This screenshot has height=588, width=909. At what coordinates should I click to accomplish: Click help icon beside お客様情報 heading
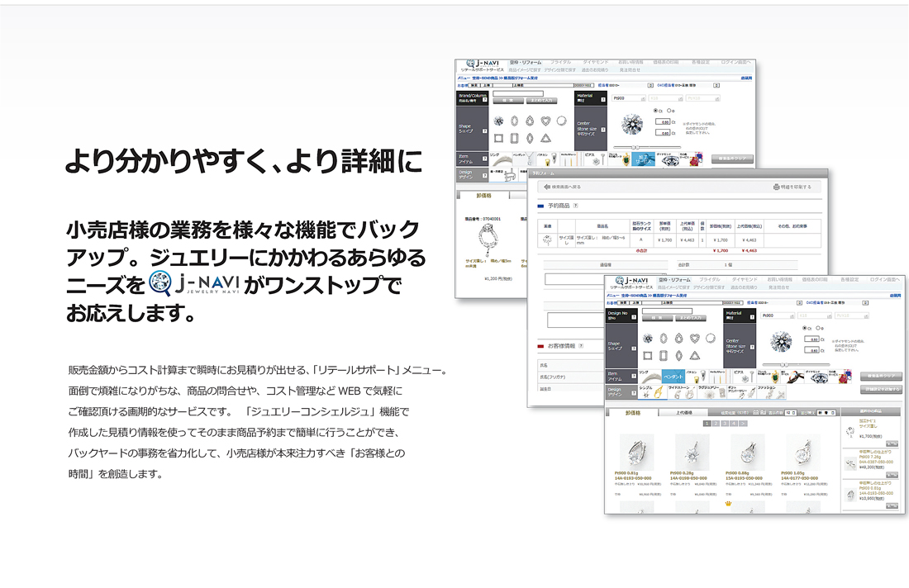(x=581, y=346)
